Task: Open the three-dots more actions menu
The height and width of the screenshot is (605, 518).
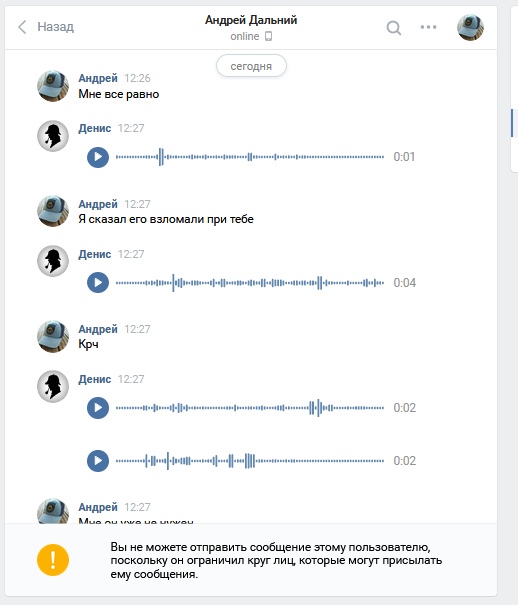Action: pyautogui.click(x=429, y=27)
